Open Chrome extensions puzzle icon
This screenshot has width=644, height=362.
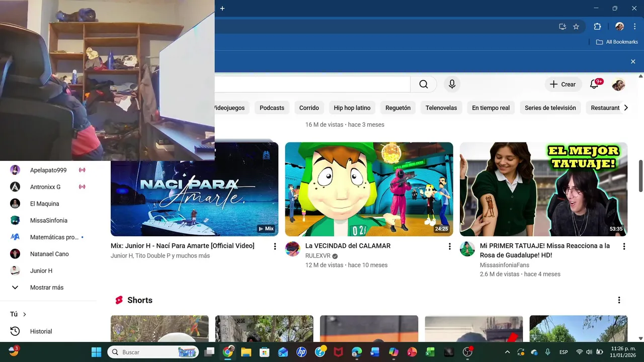[597, 27]
